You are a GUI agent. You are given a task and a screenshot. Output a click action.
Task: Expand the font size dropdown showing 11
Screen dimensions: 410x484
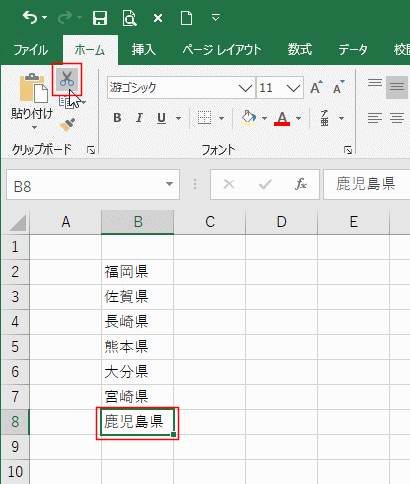[293, 88]
